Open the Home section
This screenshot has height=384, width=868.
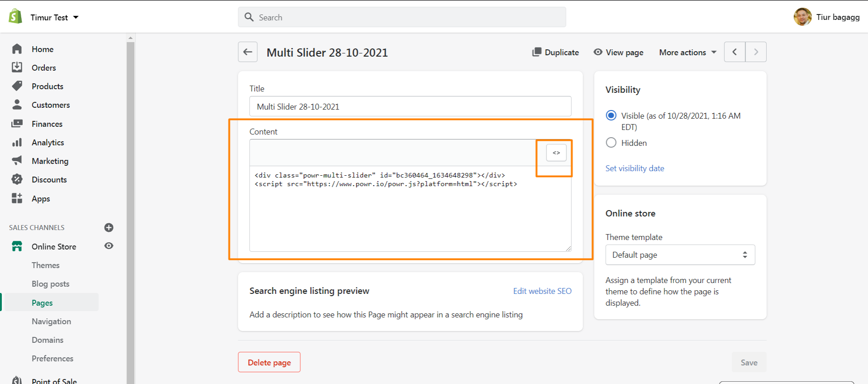coord(43,49)
